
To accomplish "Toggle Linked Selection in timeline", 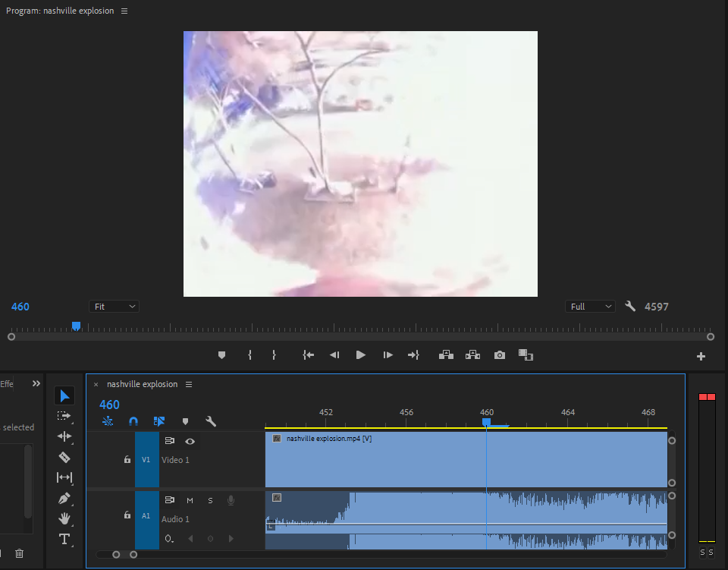I will pos(159,421).
